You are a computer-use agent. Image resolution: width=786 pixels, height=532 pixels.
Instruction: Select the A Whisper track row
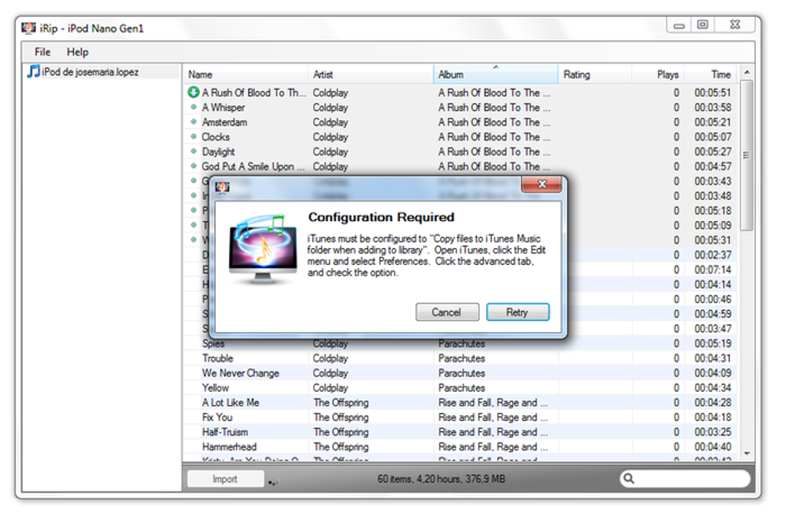460,107
